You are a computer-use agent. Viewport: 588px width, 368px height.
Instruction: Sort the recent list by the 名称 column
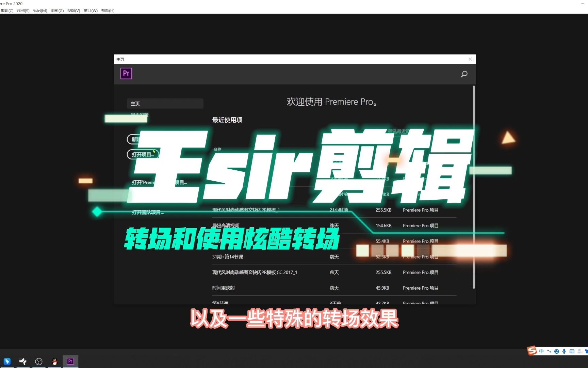(x=217, y=149)
